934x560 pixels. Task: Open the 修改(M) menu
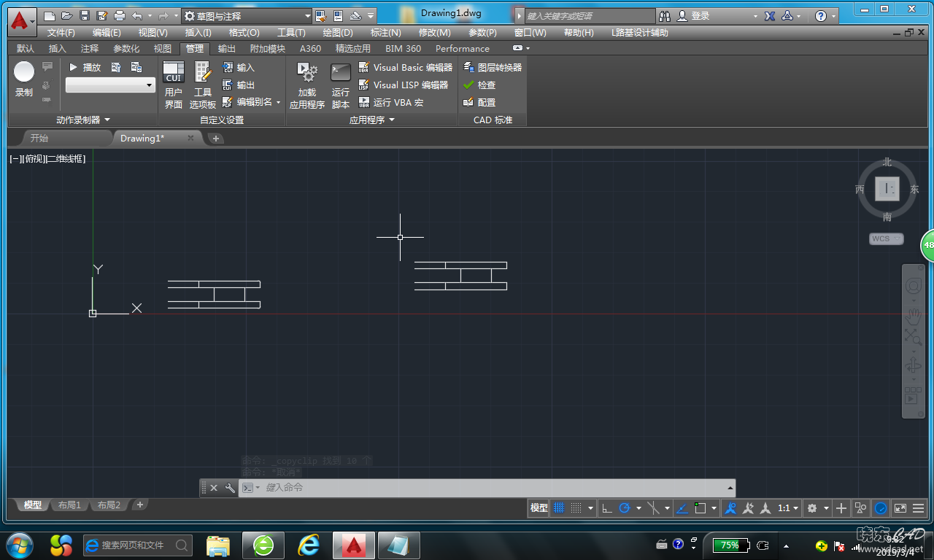pyautogui.click(x=435, y=33)
